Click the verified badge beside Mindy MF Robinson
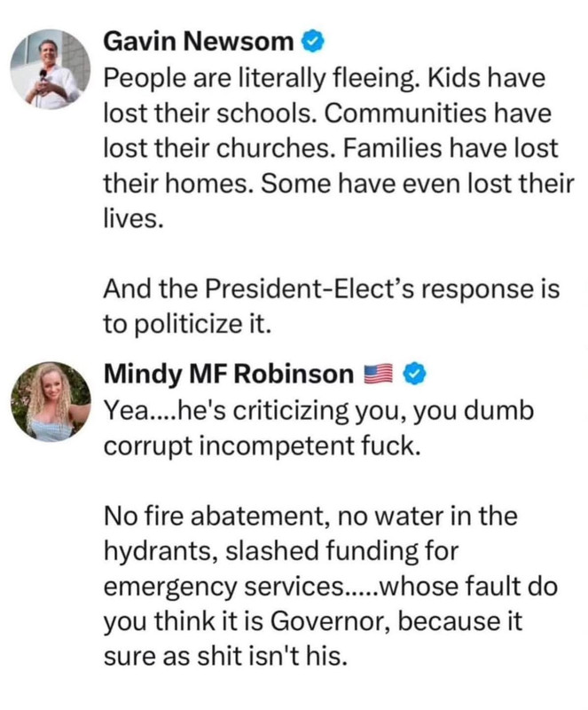 pyautogui.click(x=415, y=375)
